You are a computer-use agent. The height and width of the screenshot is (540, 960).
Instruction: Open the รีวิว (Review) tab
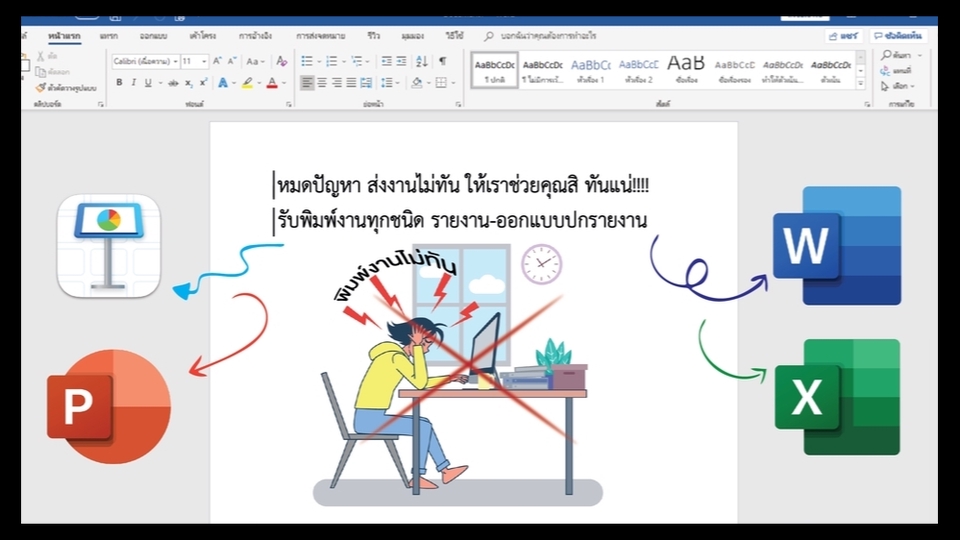click(x=373, y=36)
